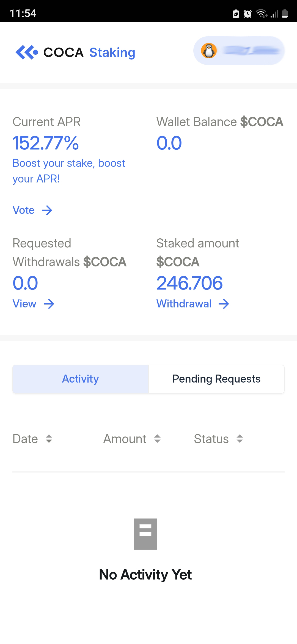The height and width of the screenshot is (644, 297).
Task: Open the wallet account pill button
Action: pyautogui.click(x=239, y=51)
